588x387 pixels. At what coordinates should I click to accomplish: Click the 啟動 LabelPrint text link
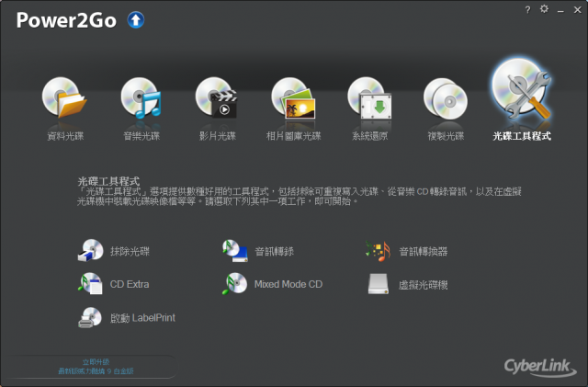(x=142, y=318)
